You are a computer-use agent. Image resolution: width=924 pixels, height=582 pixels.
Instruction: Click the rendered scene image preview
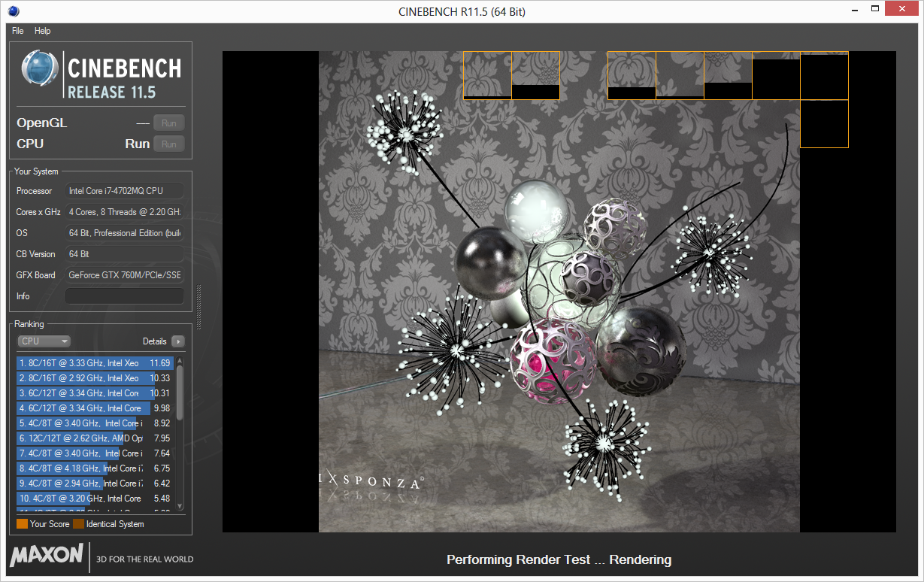click(x=559, y=292)
